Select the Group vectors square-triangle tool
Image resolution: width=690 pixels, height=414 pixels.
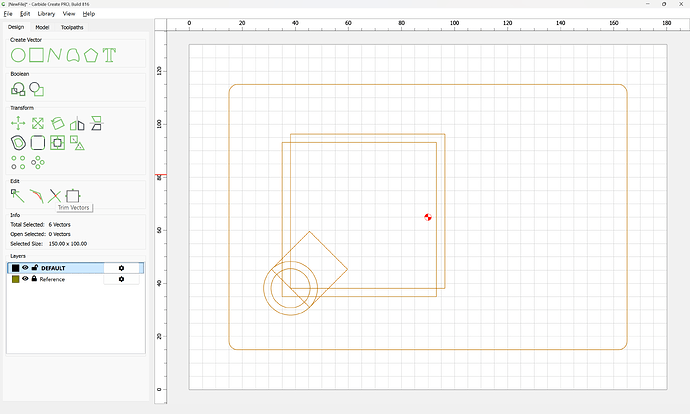click(x=77, y=143)
